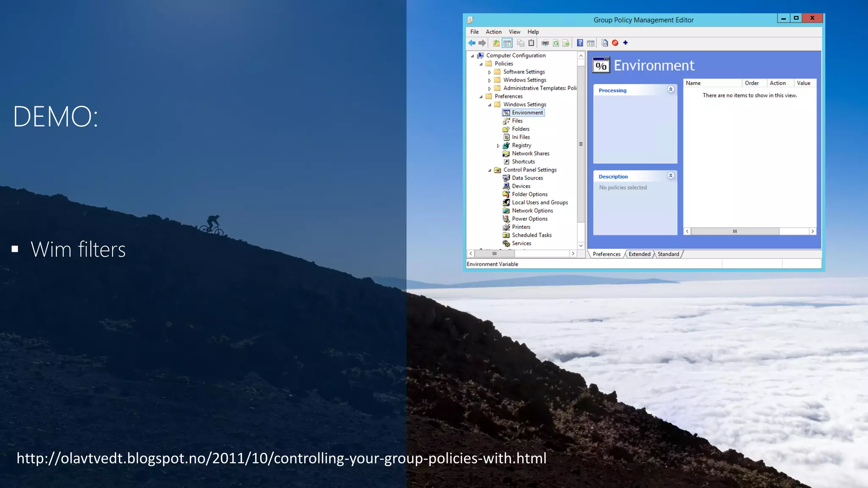Click the gray Forward arrow
868x488 pixels.
482,43
